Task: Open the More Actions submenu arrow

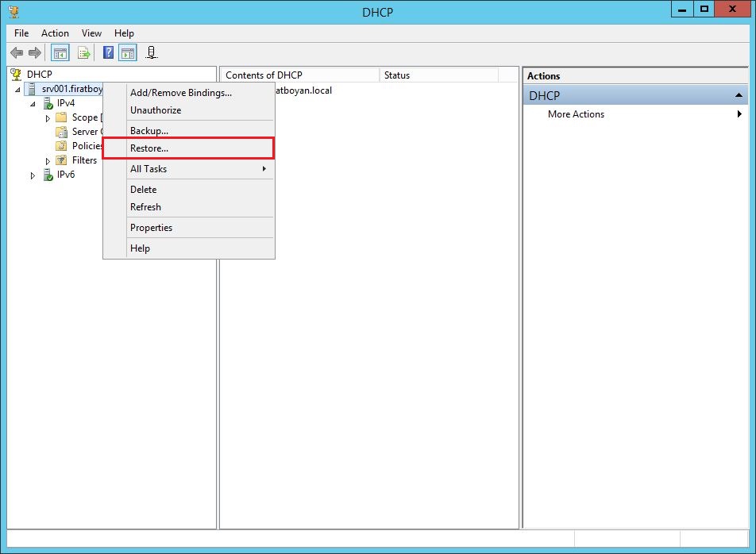Action: click(739, 114)
